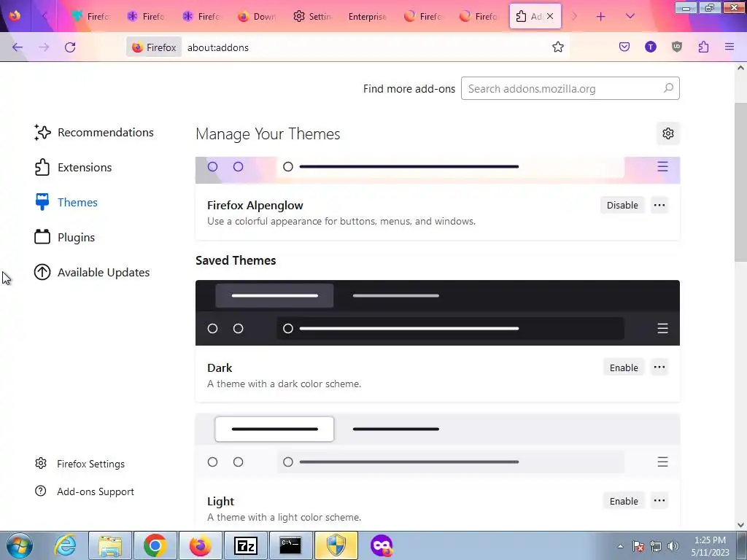The height and width of the screenshot is (560, 747).
Task: Open the Save to Pocket icon
Action: (624, 47)
